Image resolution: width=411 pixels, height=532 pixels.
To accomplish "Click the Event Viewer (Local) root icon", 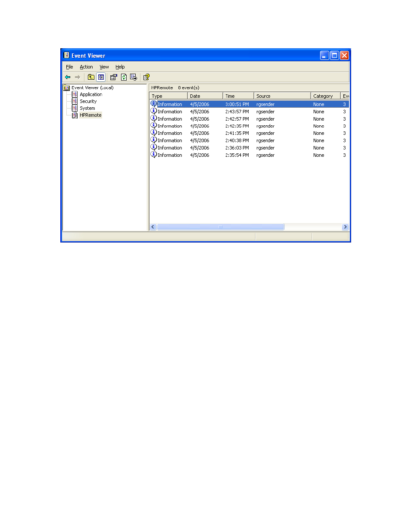I will pyautogui.click(x=66, y=88).
